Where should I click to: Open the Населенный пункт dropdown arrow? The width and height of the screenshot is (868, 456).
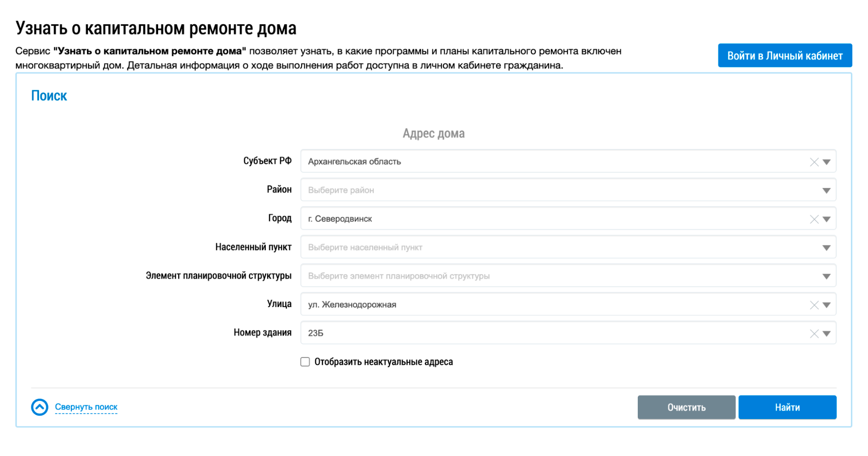(826, 248)
